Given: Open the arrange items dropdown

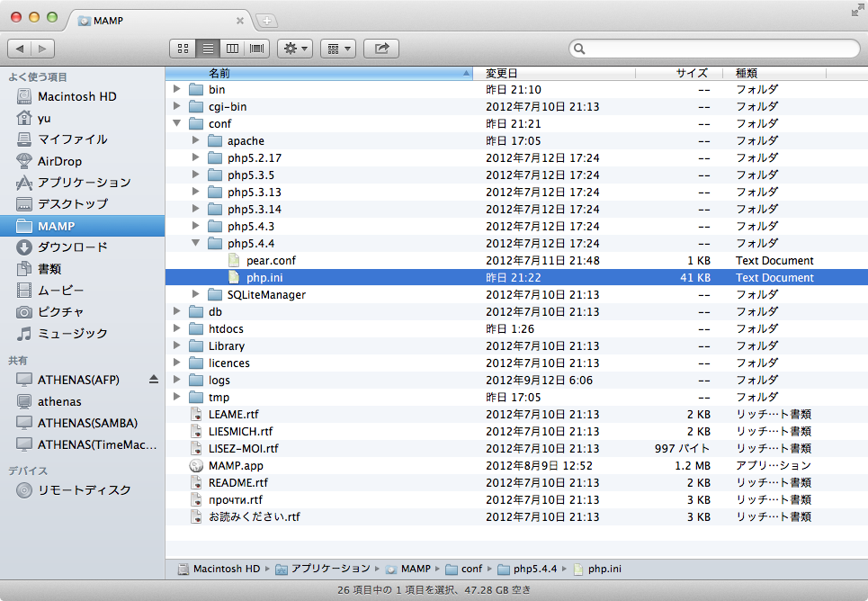Looking at the screenshot, I should point(338,49).
